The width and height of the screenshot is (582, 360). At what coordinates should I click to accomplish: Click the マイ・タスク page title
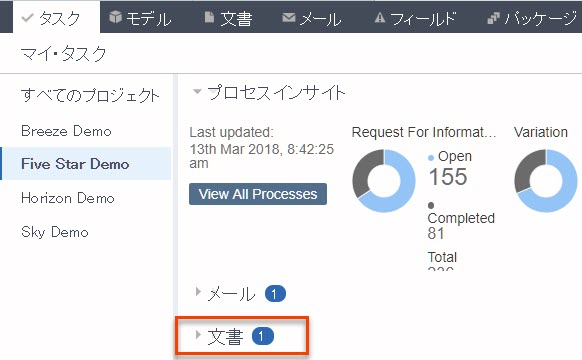[63, 53]
